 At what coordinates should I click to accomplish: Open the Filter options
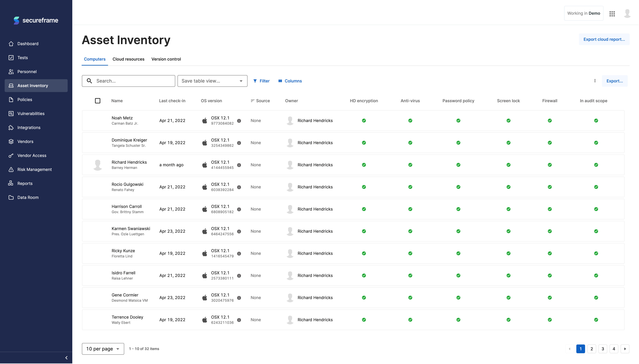[261, 81]
